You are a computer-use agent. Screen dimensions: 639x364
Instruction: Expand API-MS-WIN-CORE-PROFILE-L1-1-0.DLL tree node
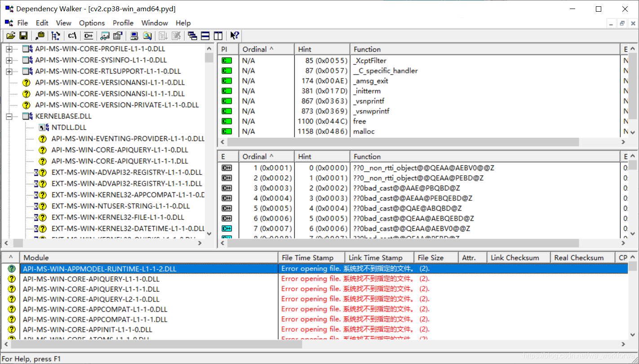[x=9, y=49]
